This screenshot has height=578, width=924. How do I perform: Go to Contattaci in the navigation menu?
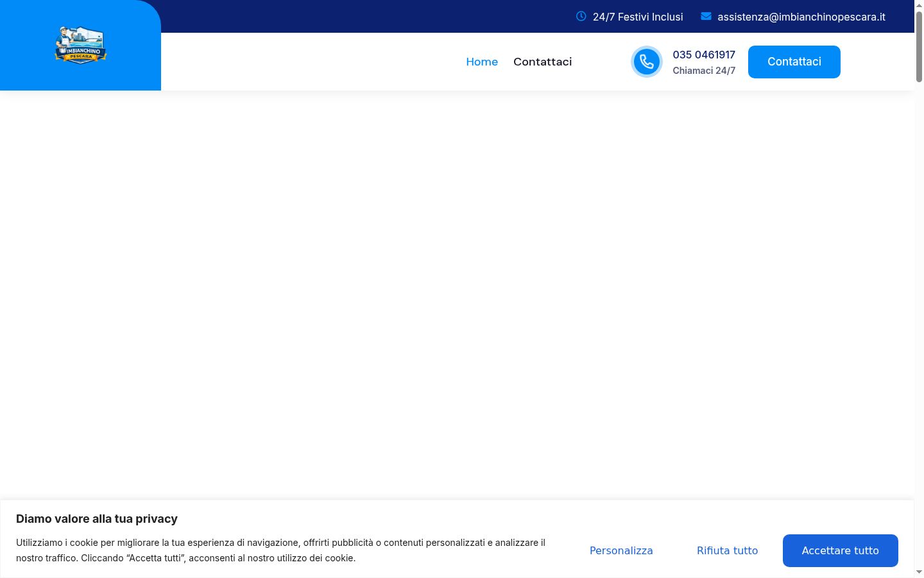pos(542,62)
